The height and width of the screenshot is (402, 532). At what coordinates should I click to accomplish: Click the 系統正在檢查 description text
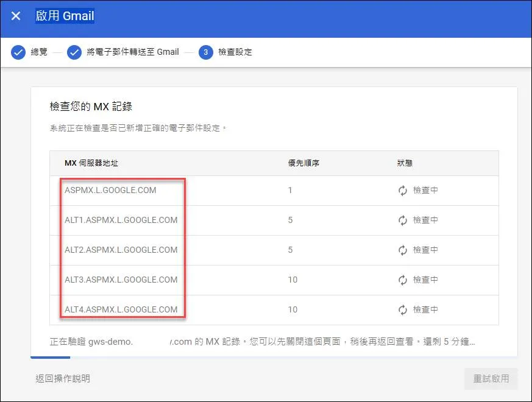pyautogui.click(x=138, y=129)
